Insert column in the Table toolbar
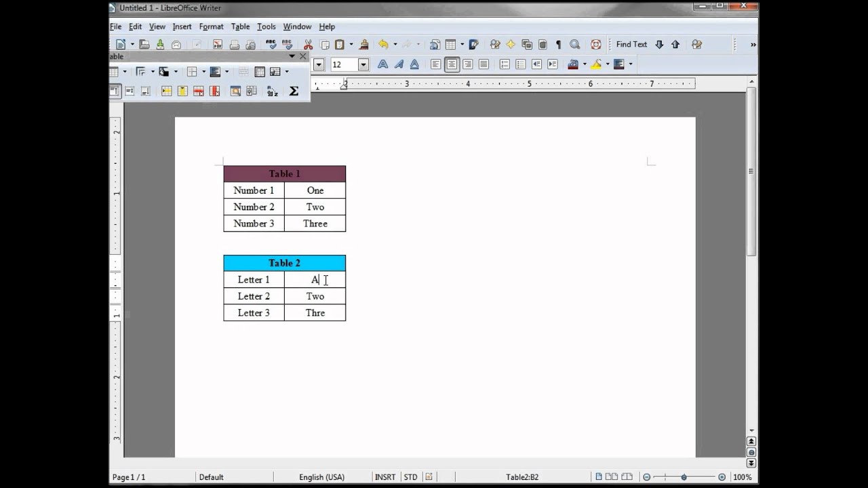Screen dimensions: 868x488 point(182,91)
